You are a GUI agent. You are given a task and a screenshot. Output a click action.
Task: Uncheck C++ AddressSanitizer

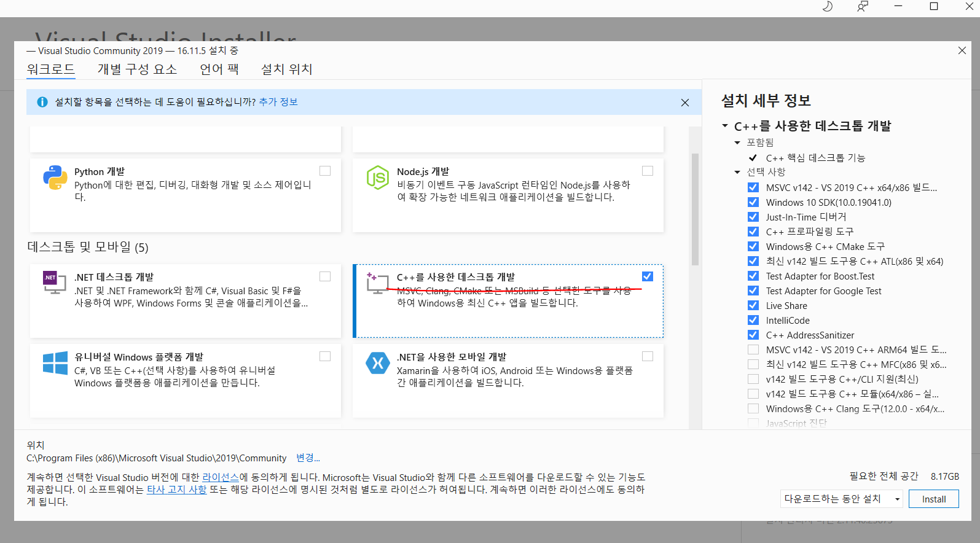(x=753, y=335)
